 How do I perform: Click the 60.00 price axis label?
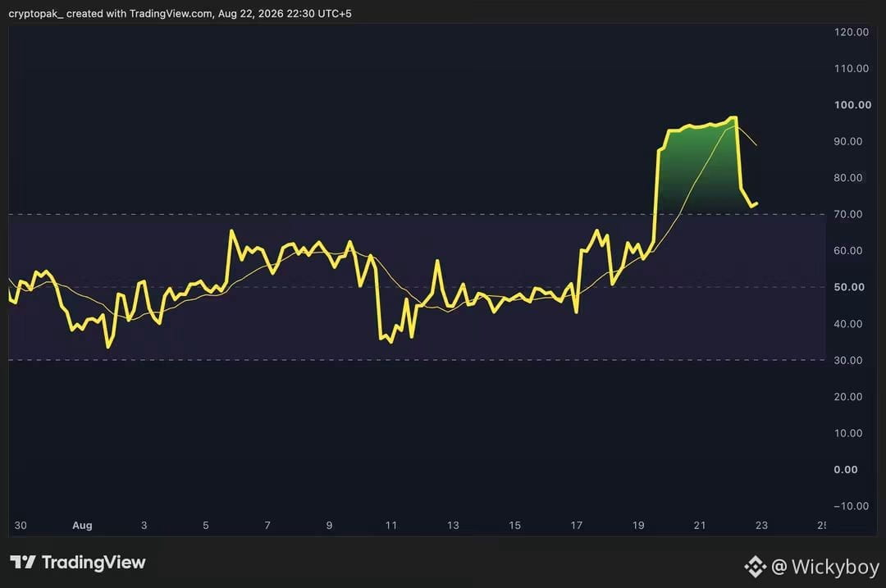(848, 251)
